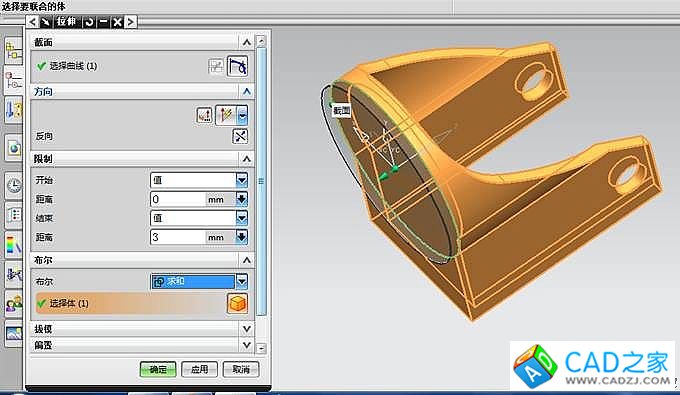680x395 pixels.
Task: Open the 开始 value type dropdown
Action: click(242, 180)
